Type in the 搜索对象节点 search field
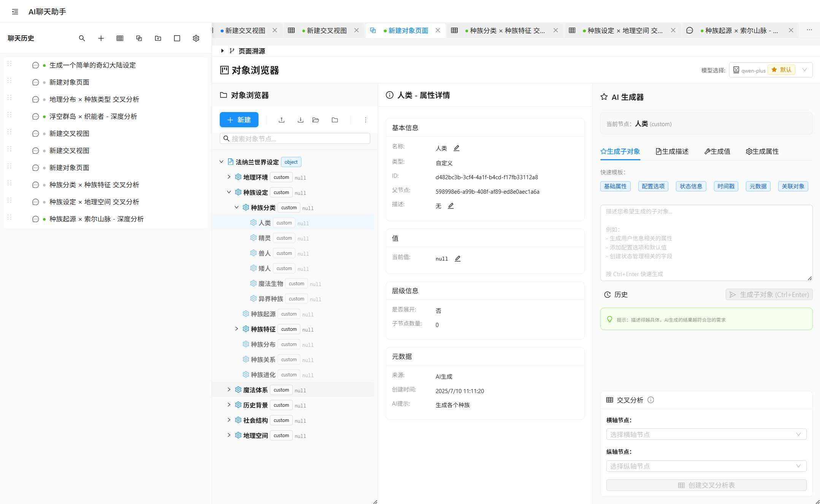The height and width of the screenshot is (504, 820). tap(295, 138)
